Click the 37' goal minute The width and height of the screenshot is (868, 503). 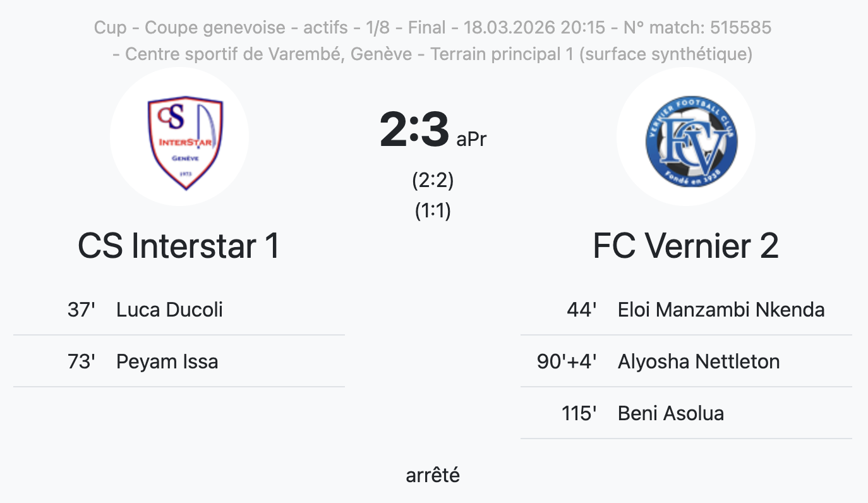[81, 310]
